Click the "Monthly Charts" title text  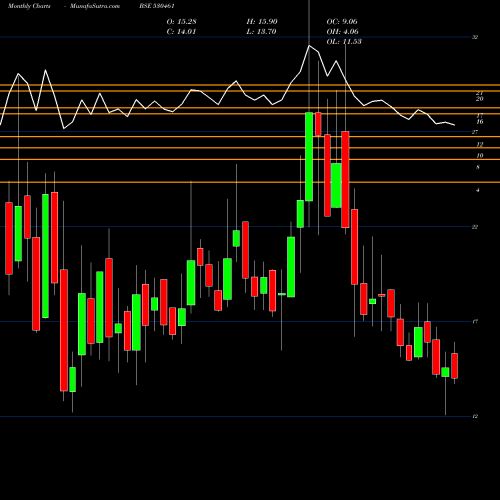point(29,6)
